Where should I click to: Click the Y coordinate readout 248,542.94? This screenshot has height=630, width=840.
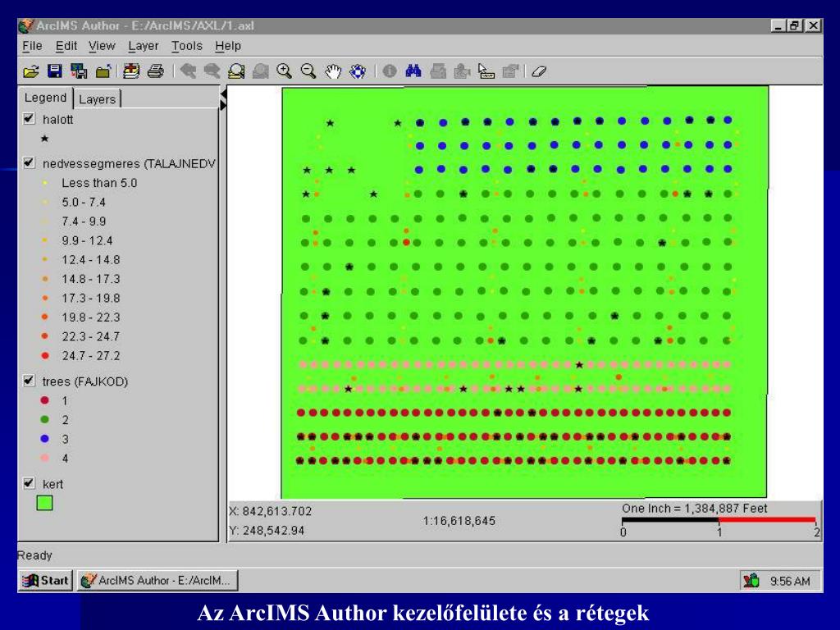tap(267, 531)
